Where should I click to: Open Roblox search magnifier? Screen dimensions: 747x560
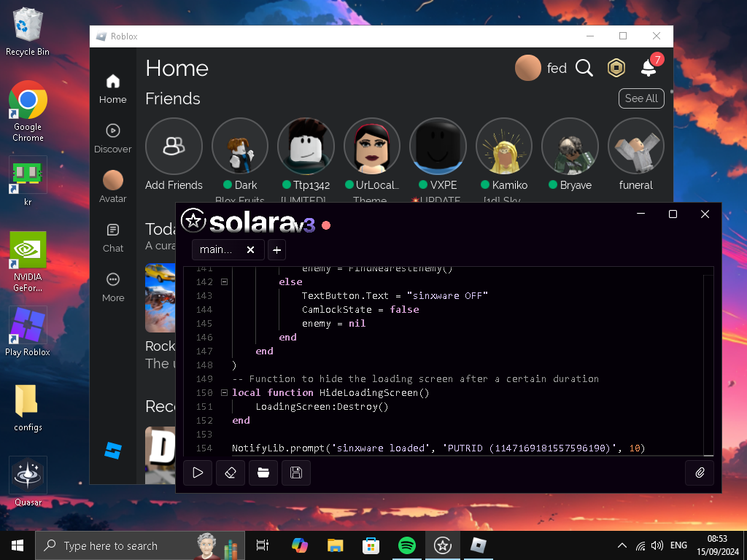[584, 68]
